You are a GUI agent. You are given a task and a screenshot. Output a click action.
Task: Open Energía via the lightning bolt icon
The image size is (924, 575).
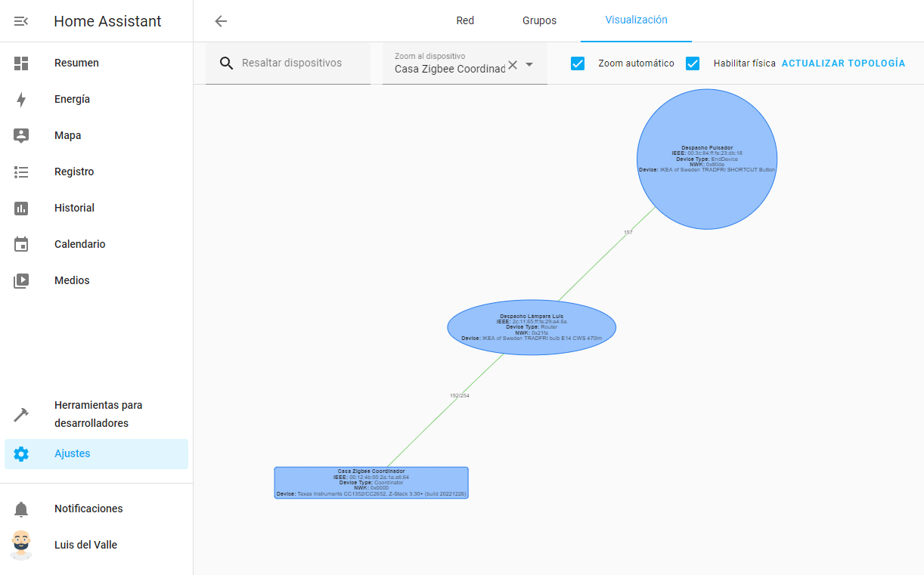point(21,100)
